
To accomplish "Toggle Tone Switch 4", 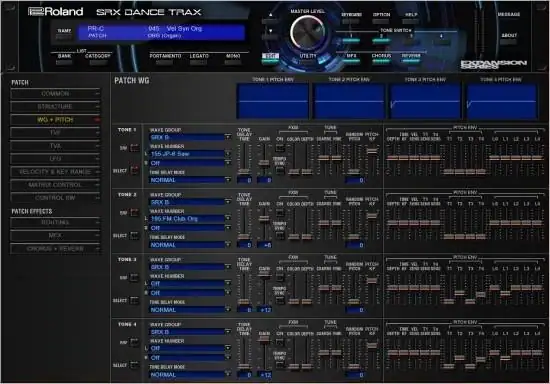I will point(441,41).
